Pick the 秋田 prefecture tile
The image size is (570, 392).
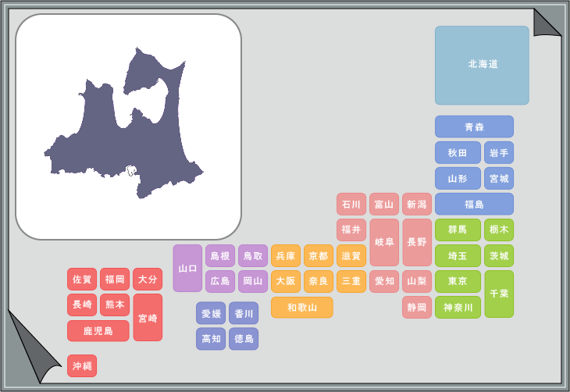458,152
